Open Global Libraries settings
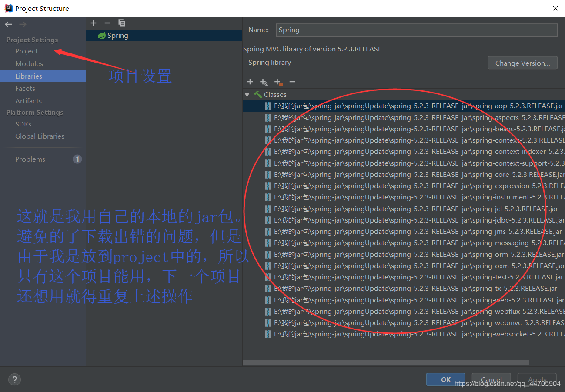This screenshot has width=565, height=392. [x=40, y=136]
